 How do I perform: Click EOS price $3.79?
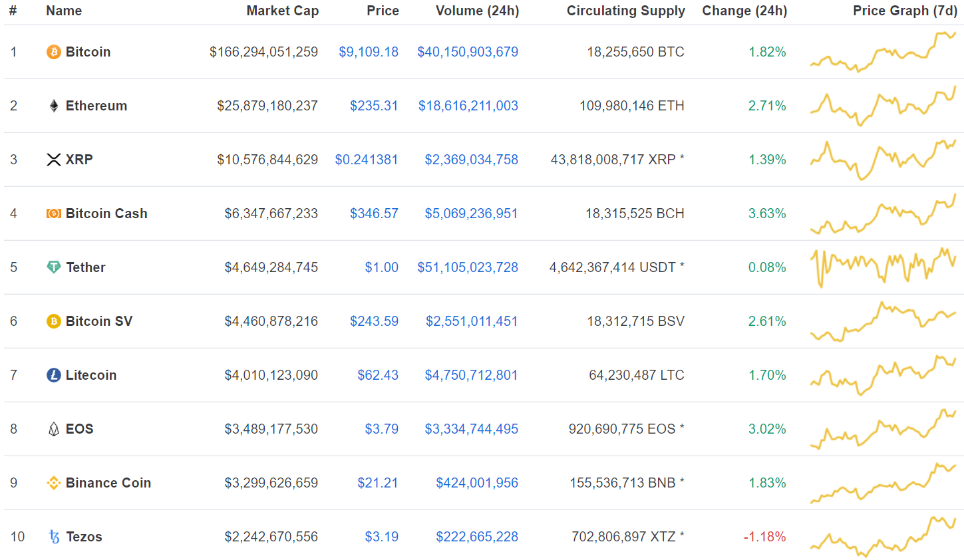(382, 429)
